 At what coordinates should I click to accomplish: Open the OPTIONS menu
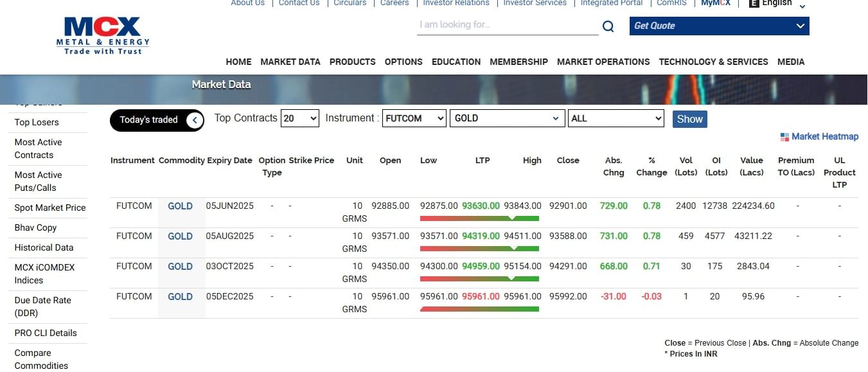(403, 62)
